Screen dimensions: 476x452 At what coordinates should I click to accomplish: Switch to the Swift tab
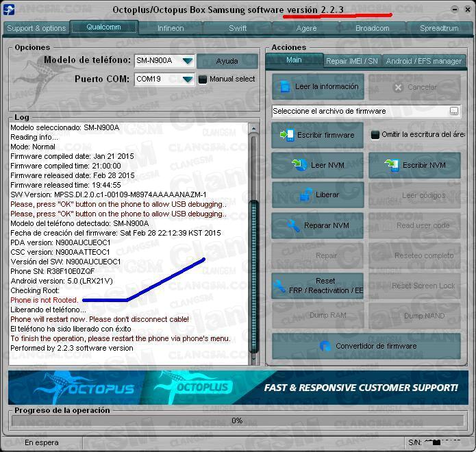coord(238,28)
